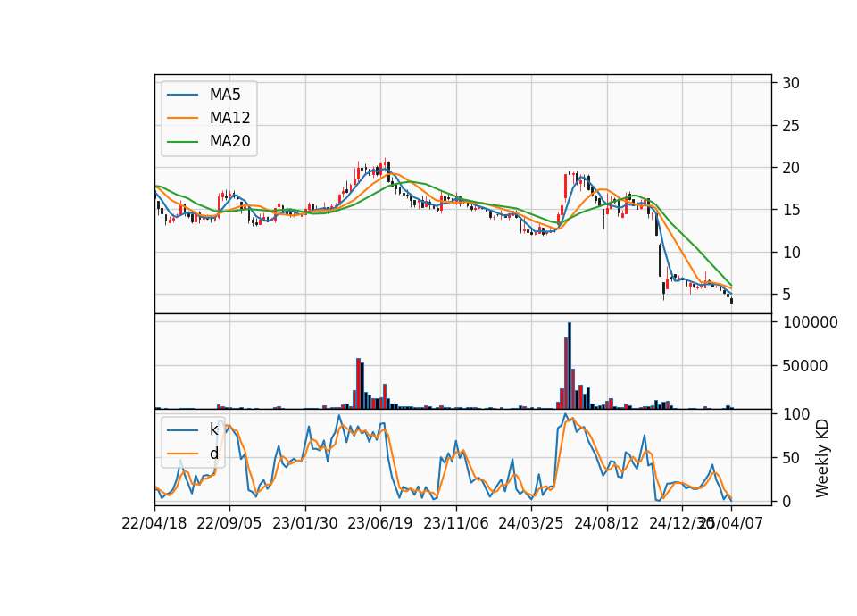Click the KD axis value 0
Screen dimensions: 857x616
[x=786, y=501]
